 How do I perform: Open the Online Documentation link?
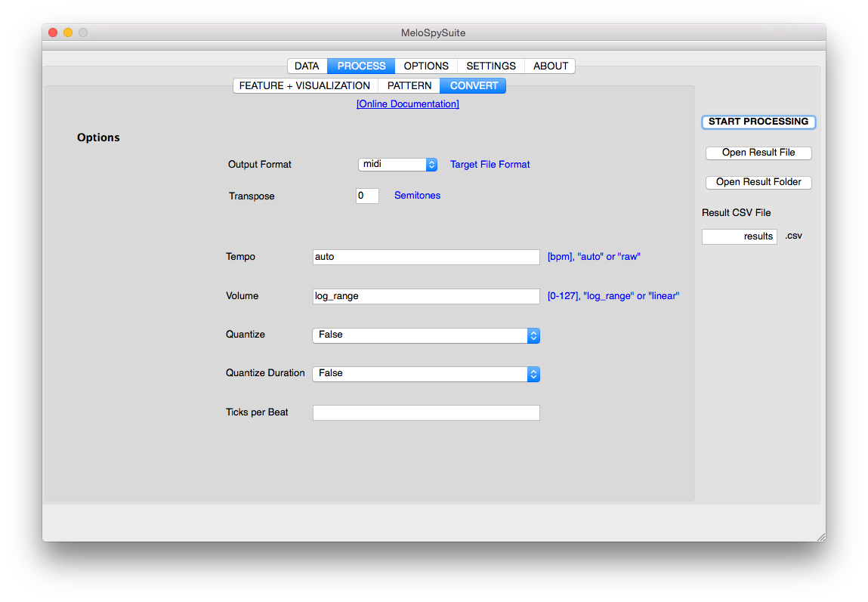point(407,104)
